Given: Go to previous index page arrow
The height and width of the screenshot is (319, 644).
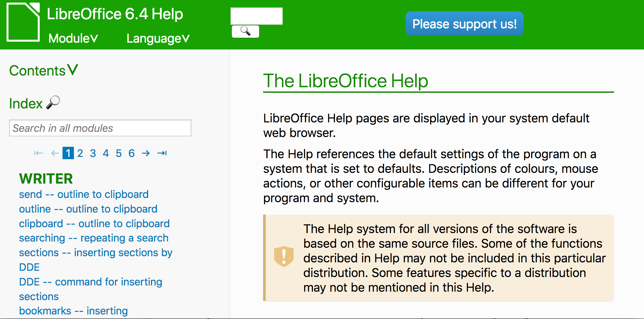Looking at the screenshot, I should (x=55, y=153).
